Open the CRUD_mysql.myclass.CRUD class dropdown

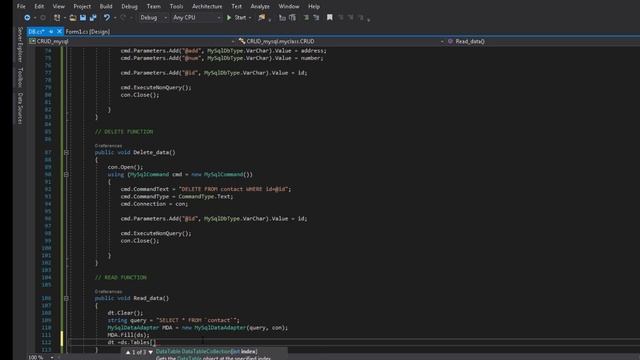[341, 41]
